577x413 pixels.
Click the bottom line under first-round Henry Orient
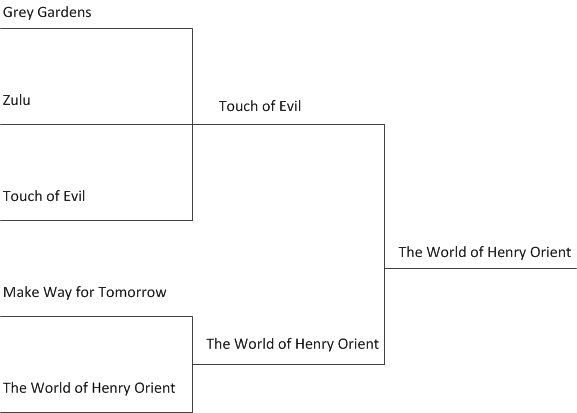pos(96,412)
